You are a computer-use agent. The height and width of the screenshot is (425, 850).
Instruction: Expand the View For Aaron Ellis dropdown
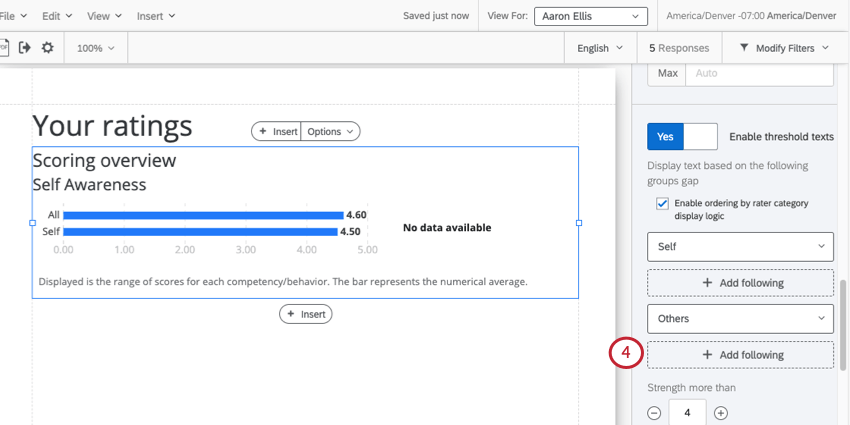click(x=591, y=16)
